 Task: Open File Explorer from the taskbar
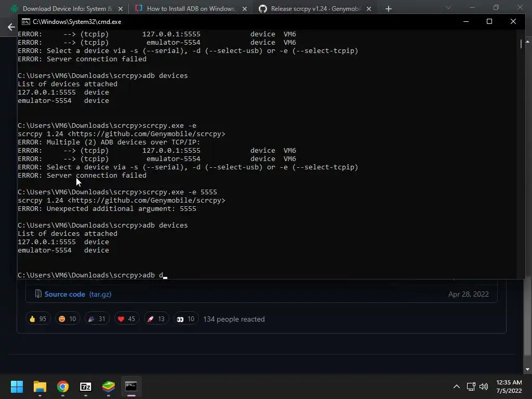39,387
